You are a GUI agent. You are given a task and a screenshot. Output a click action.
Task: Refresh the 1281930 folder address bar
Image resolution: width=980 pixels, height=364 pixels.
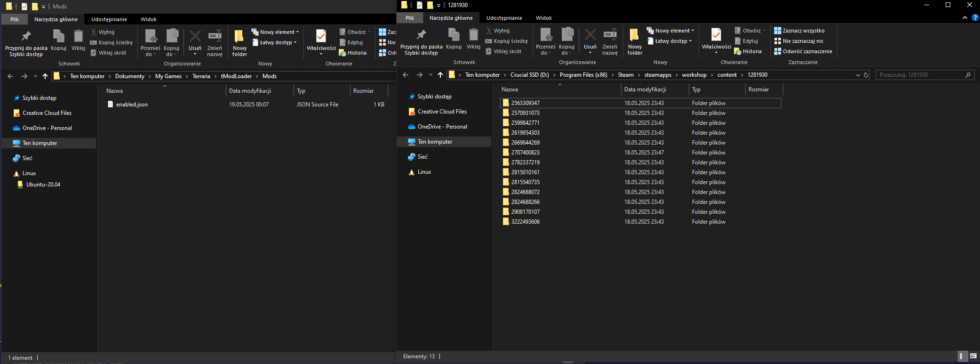coord(866,75)
